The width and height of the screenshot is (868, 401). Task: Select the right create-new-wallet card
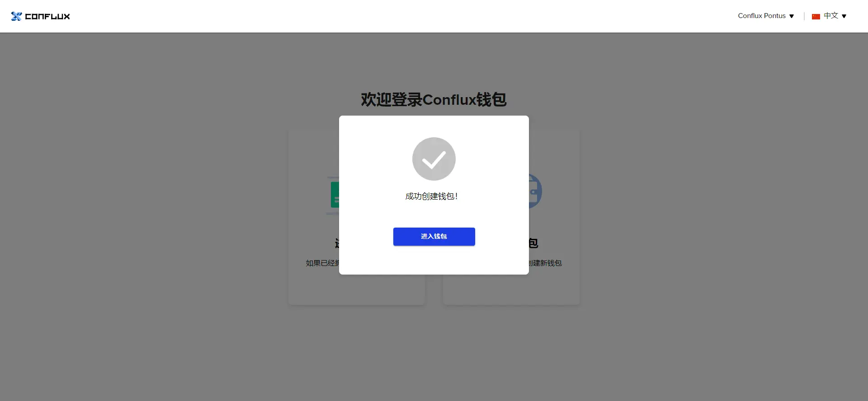pos(554,218)
